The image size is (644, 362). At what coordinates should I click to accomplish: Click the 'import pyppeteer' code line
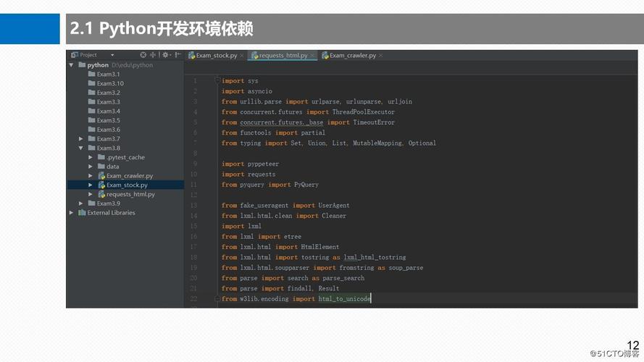(250, 164)
